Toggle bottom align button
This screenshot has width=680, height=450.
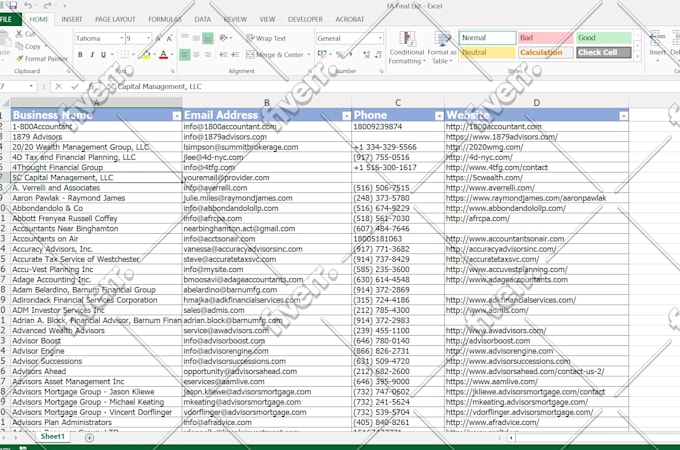click(x=208, y=38)
